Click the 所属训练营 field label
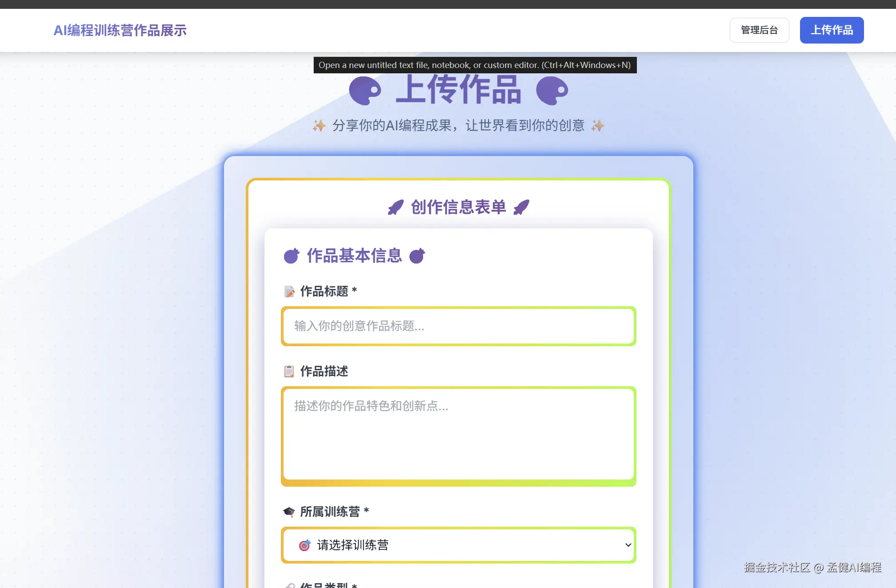Viewport: 896px width, 588px height. tap(330, 512)
